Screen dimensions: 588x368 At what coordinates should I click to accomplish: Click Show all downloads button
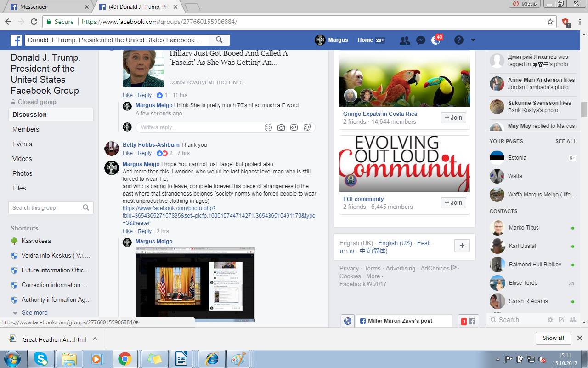(553, 338)
